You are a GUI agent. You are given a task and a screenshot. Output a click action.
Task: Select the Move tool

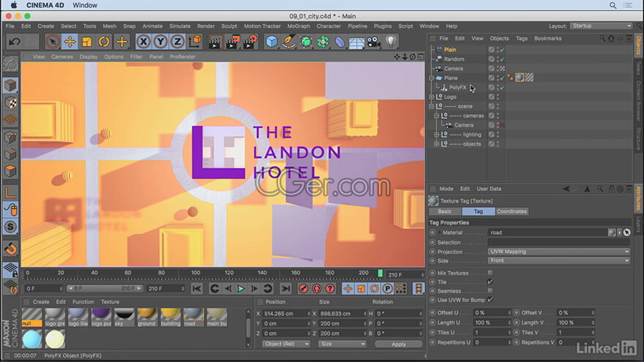point(70,42)
